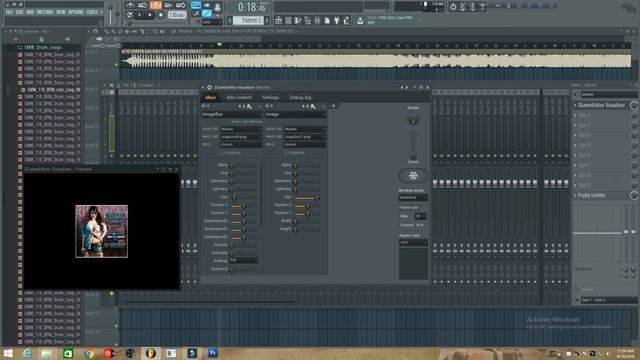Toggle pattern/song mode button
The image size is (640, 360).
pos(129,15)
